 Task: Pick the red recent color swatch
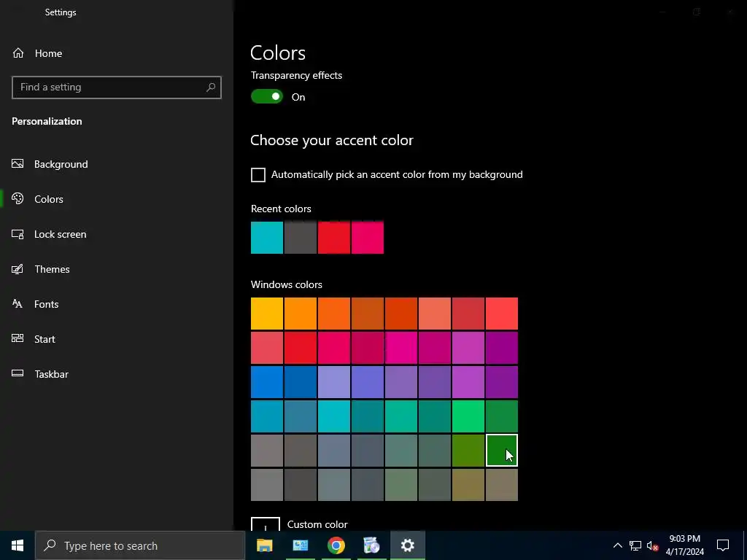click(x=334, y=237)
